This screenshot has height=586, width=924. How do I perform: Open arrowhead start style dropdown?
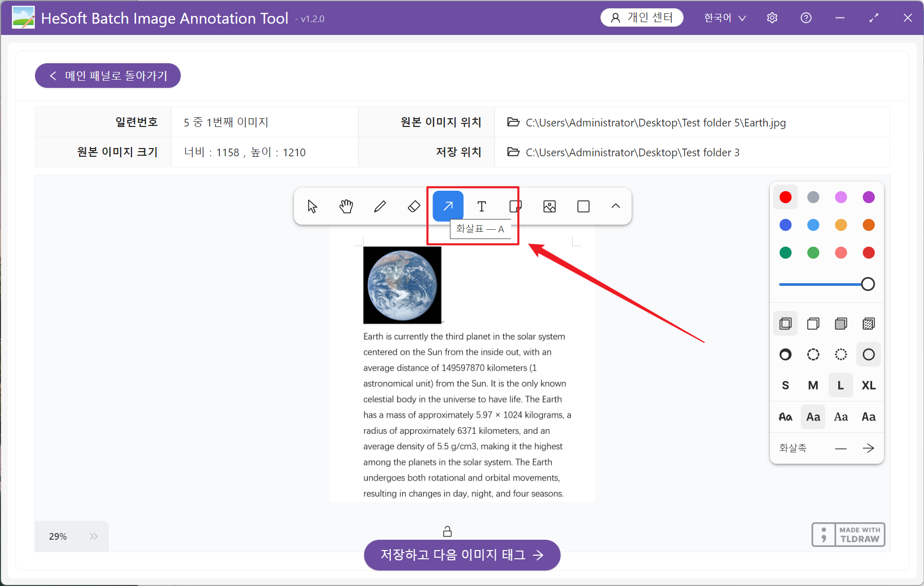click(841, 448)
